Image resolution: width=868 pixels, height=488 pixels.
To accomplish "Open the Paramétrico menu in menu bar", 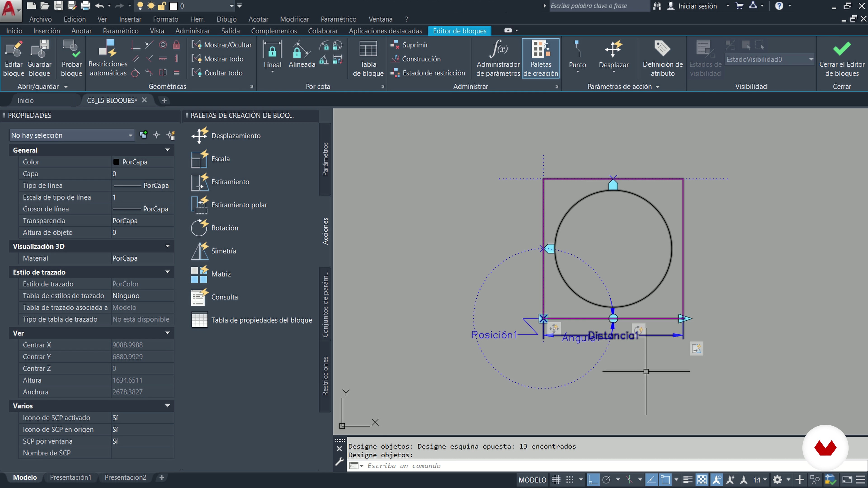I will click(338, 19).
